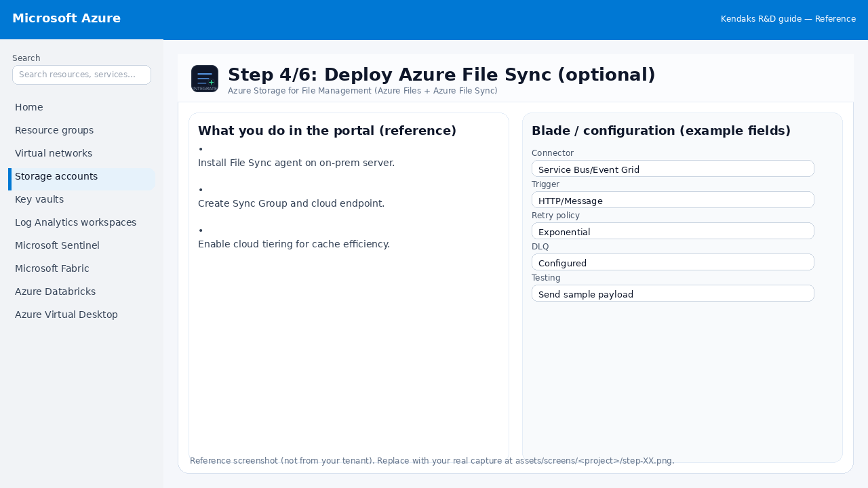Viewport: 868px width, 488px height.
Task: Go to Virtual networks
Action: click(x=81, y=153)
